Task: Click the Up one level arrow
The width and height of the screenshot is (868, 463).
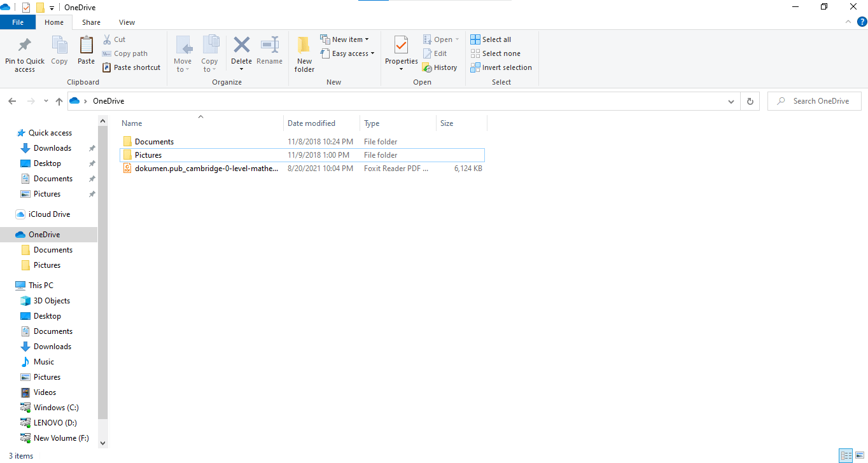Action: tap(59, 101)
